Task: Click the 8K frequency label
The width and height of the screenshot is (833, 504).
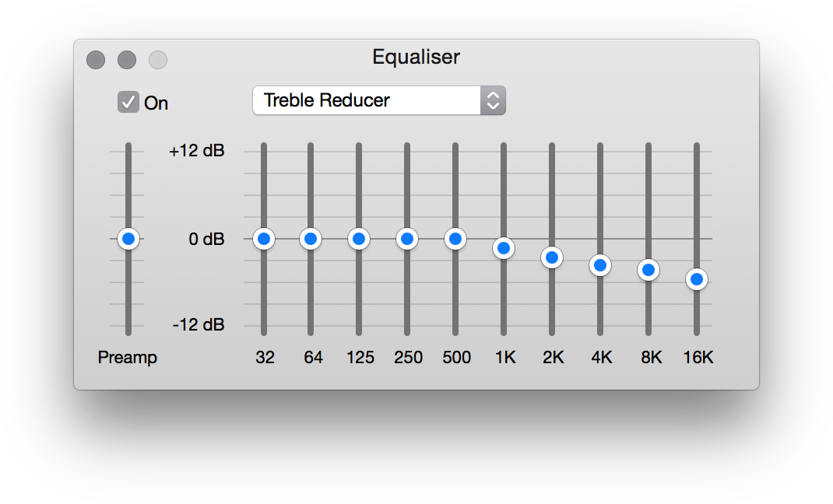Action: (652, 357)
